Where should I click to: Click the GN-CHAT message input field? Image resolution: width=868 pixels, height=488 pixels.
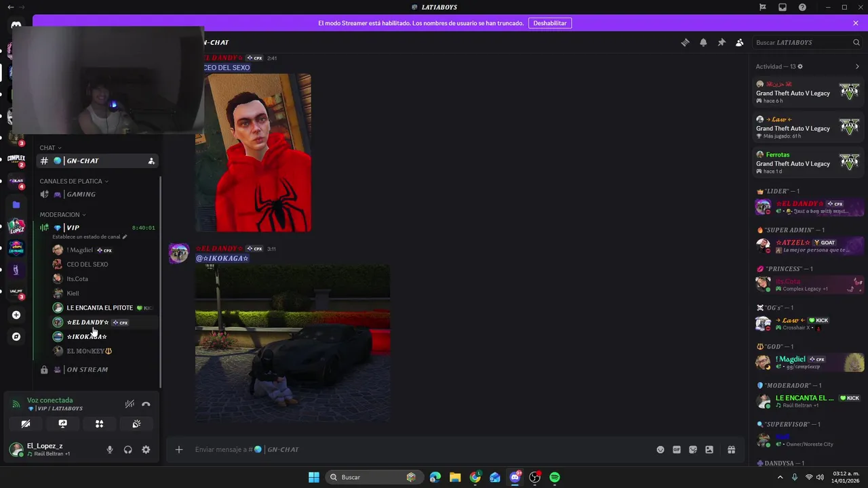pyautogui.click(x=420, y=449)
